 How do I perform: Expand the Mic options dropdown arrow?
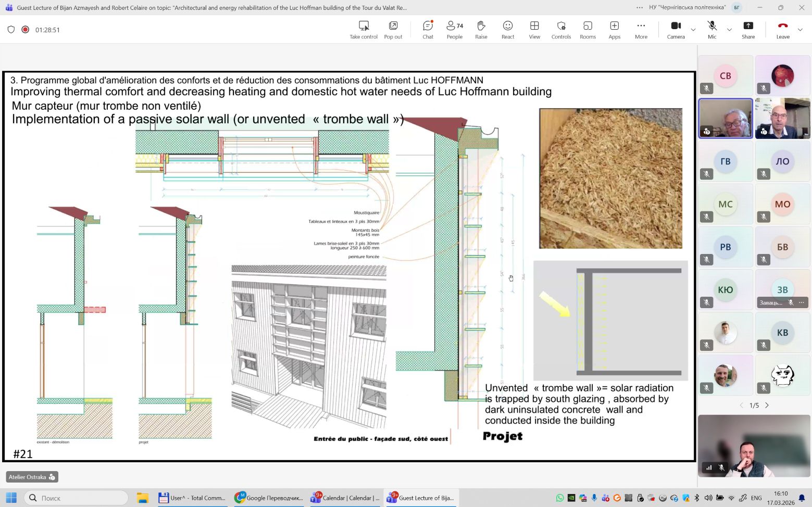(729, 30)
